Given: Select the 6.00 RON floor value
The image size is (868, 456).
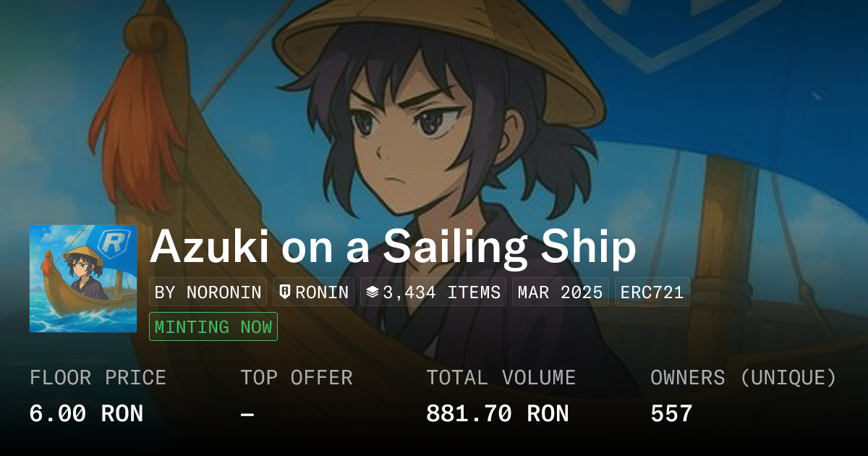Looking at the screenshot, I should pyautogui.click(x=86, y=414).
